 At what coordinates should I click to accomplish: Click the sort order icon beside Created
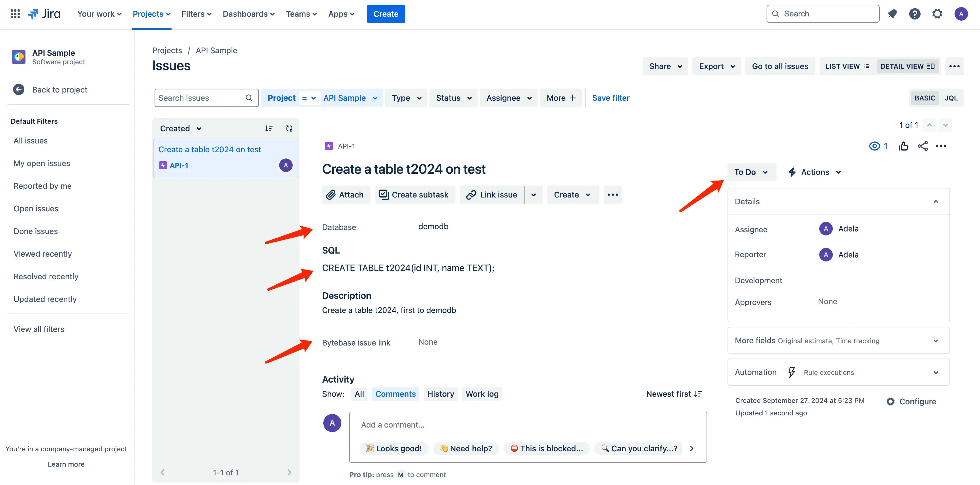[269, 128]
